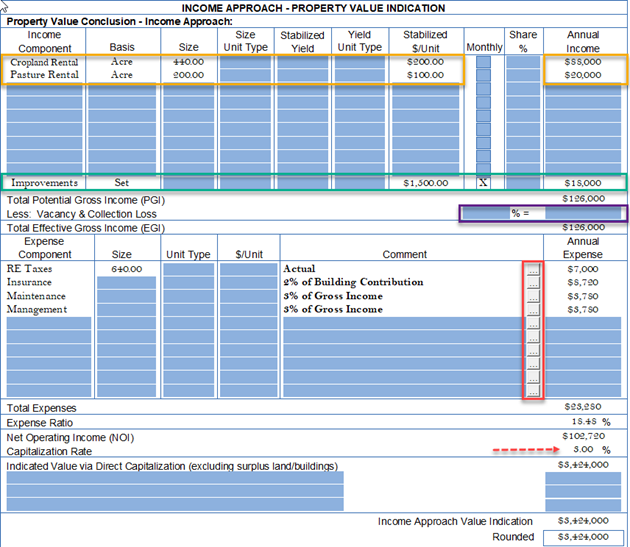Screen dimensions: 630x547
Task: Select the Rounded value box at bottom
Action: coord(583,537)
